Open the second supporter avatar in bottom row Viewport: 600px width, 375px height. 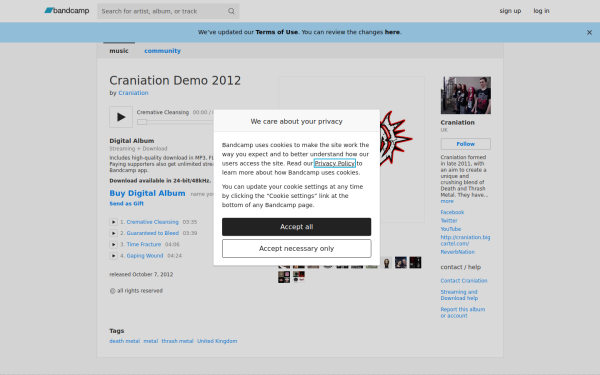click(298, 277)
